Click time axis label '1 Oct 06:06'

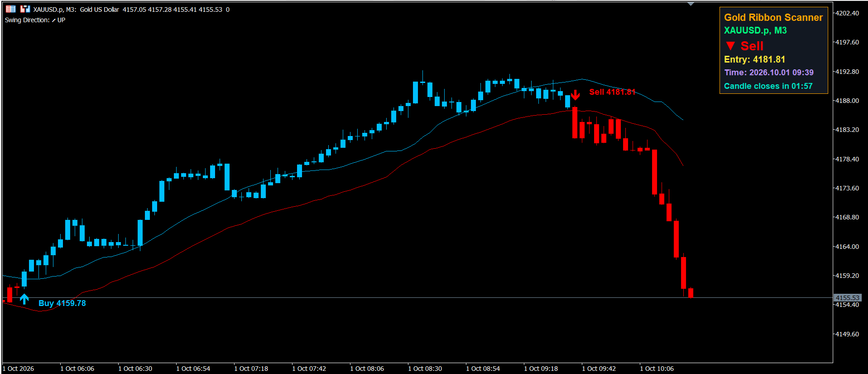pyautogui.click(x=78, y=369)
